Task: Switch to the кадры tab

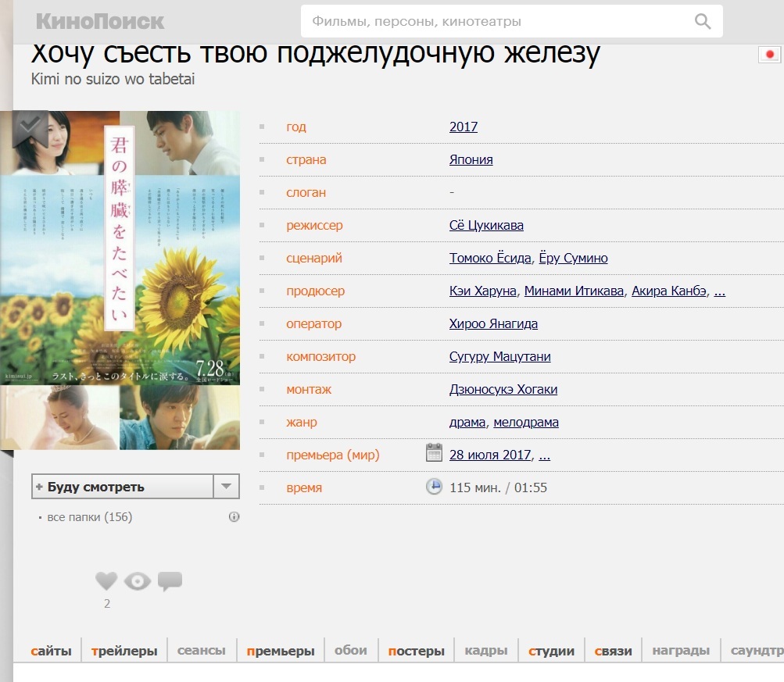Action: pyautogui.click(x=486, y=651)
